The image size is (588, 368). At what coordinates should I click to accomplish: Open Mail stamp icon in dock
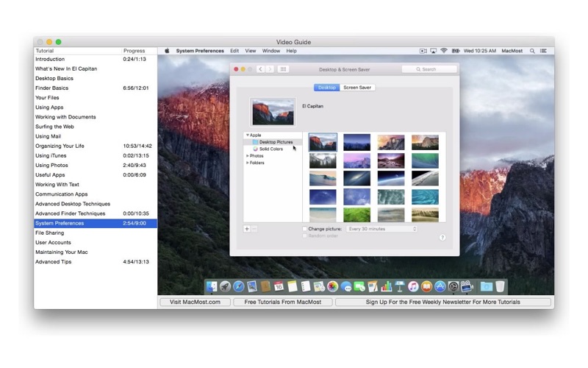(252, 286)
